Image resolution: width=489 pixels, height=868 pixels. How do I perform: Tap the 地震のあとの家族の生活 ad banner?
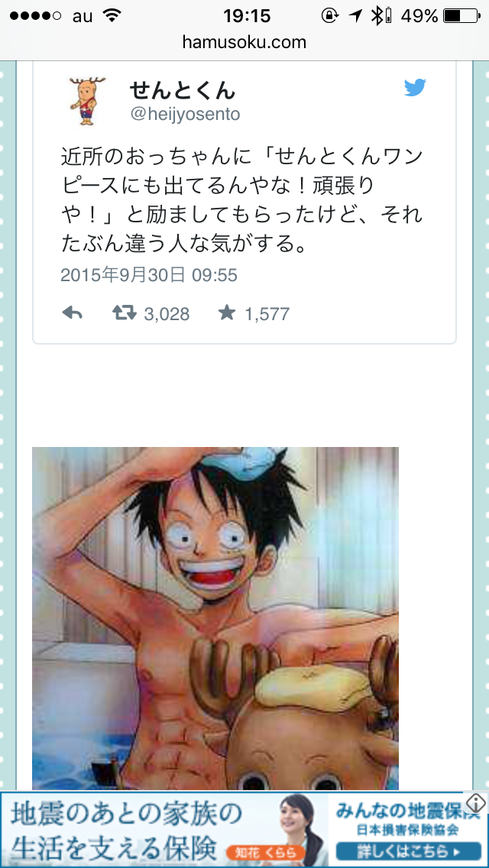point(244,829)
